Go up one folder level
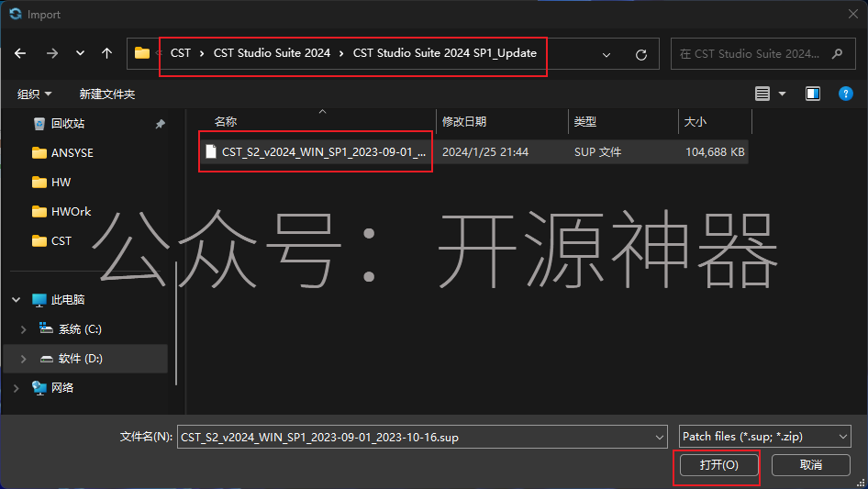868x489 pixels. (106, 53)
